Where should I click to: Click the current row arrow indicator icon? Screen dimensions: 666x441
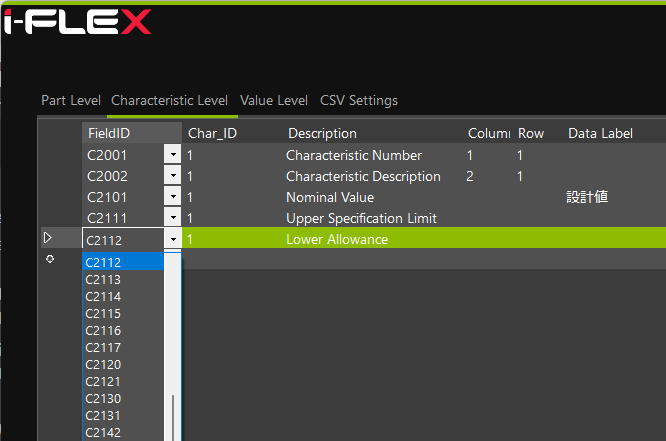pyautogui.click(x=47, y=238)
